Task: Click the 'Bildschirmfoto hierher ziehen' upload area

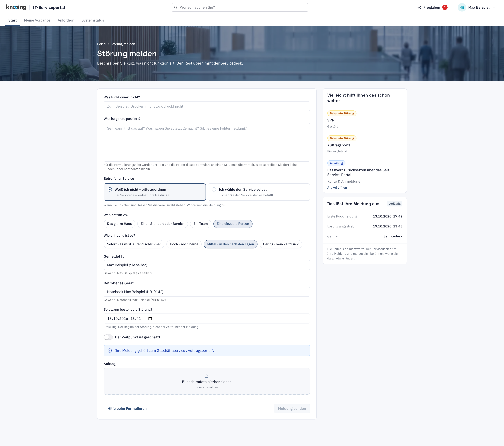Action: click(x=207, y=381)
